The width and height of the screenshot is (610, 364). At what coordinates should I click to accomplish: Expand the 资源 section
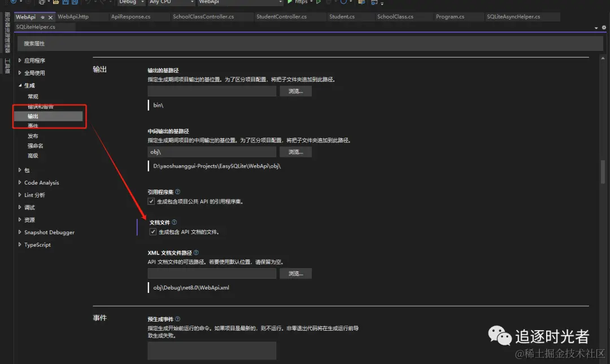point(20,220)
